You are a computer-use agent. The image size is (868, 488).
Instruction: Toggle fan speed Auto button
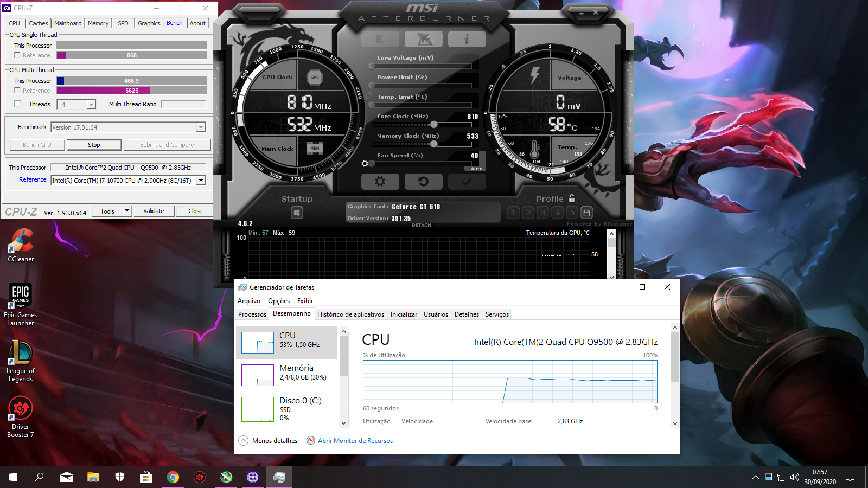476,169
